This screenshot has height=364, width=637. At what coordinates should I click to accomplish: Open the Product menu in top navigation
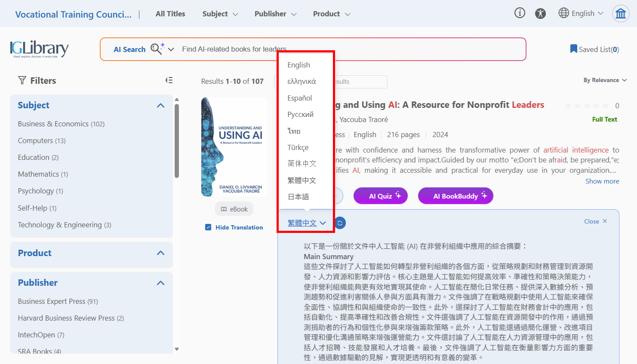[x=331, y=14]
